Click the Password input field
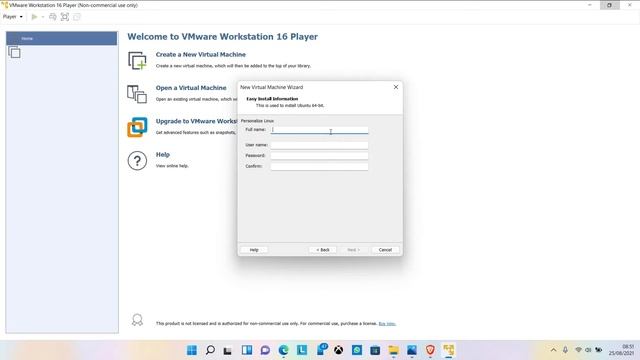 pyautogui.click(x=319, y=156)
